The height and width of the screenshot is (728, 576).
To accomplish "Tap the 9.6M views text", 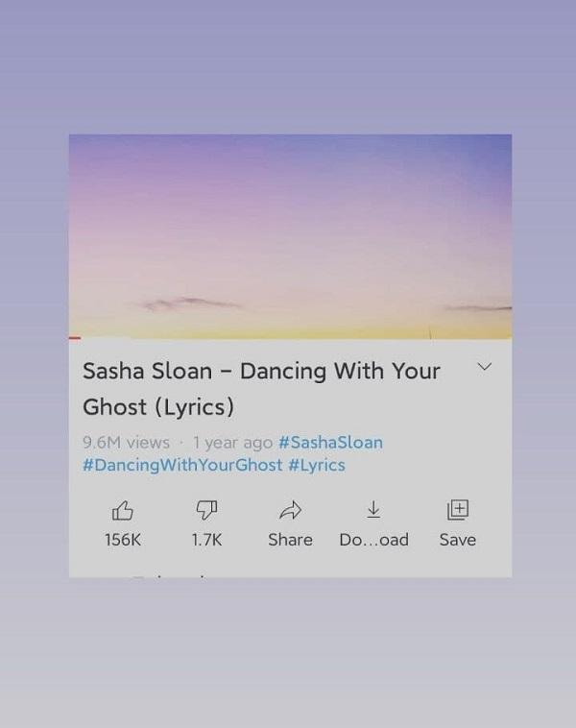I will [126, 443].
